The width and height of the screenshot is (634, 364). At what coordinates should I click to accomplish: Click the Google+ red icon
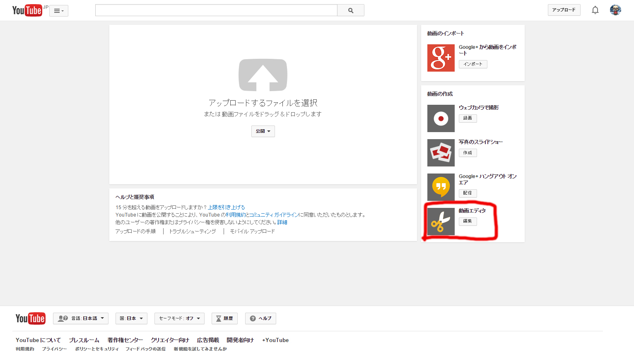pyautogui.click(x=441, y=58)
